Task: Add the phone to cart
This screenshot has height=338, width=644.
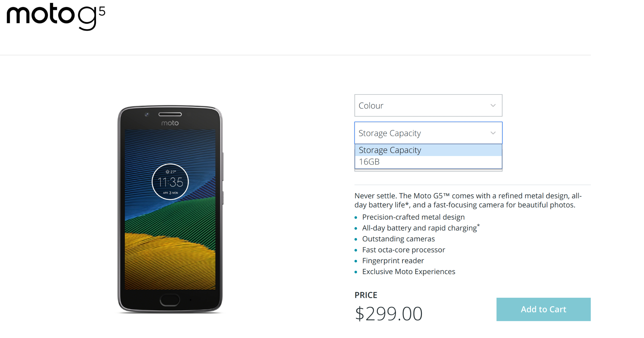Action: click(543, 309)
